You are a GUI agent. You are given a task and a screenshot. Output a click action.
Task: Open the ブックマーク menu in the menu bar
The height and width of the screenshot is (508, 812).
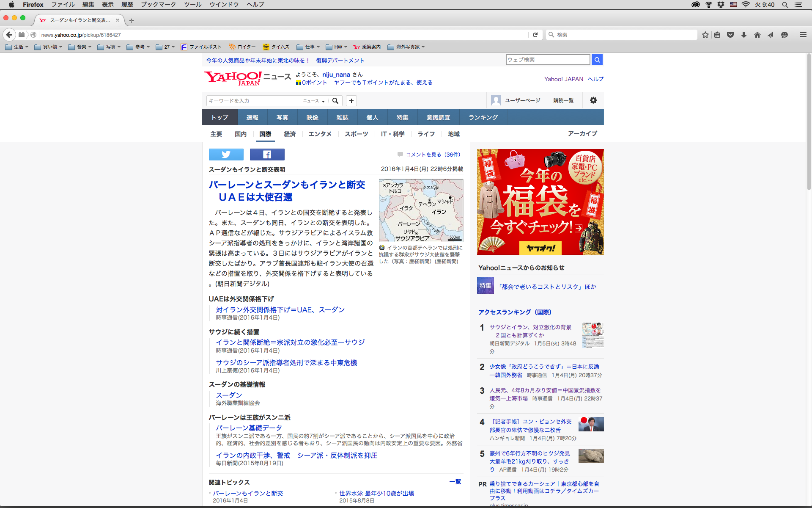coord(158,5)
